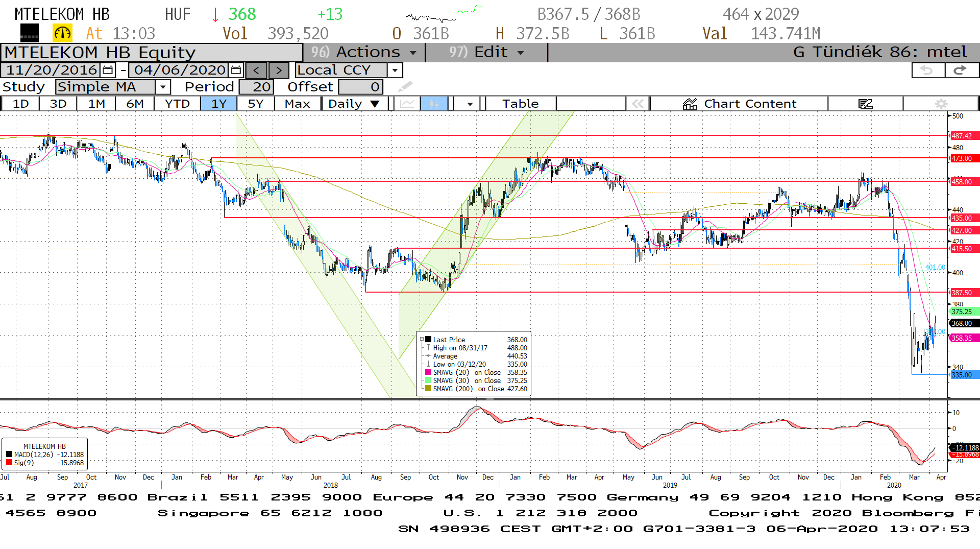Viewport: 980px width, 549px height.
Task: Click the High marker icon in legend
Action: pos(428,348)
